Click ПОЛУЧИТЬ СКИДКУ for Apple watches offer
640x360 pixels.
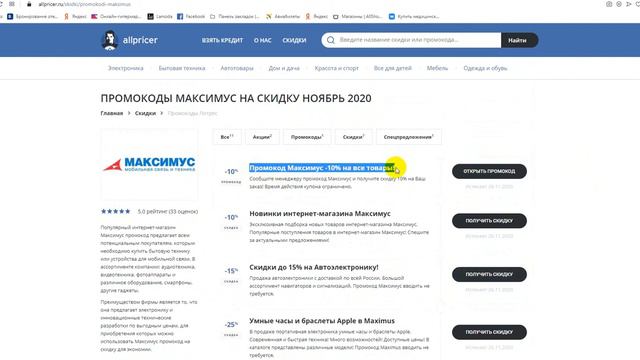tap(489, 332)
